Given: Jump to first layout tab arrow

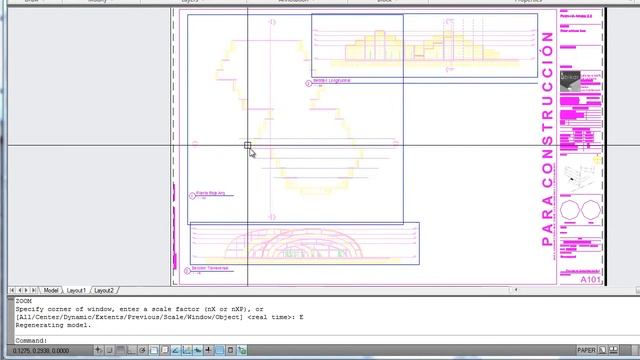Looking at the screenshot, I should click(12, 290).
